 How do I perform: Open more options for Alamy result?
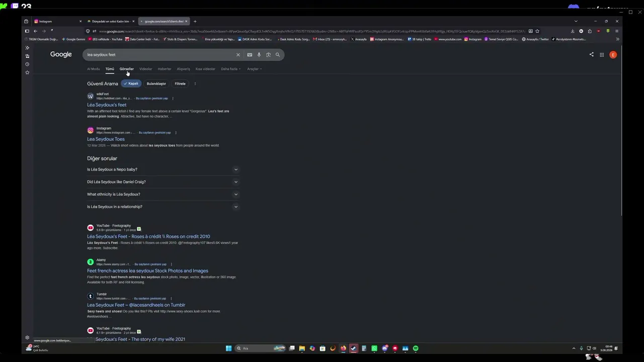click(x=171, y=264)
